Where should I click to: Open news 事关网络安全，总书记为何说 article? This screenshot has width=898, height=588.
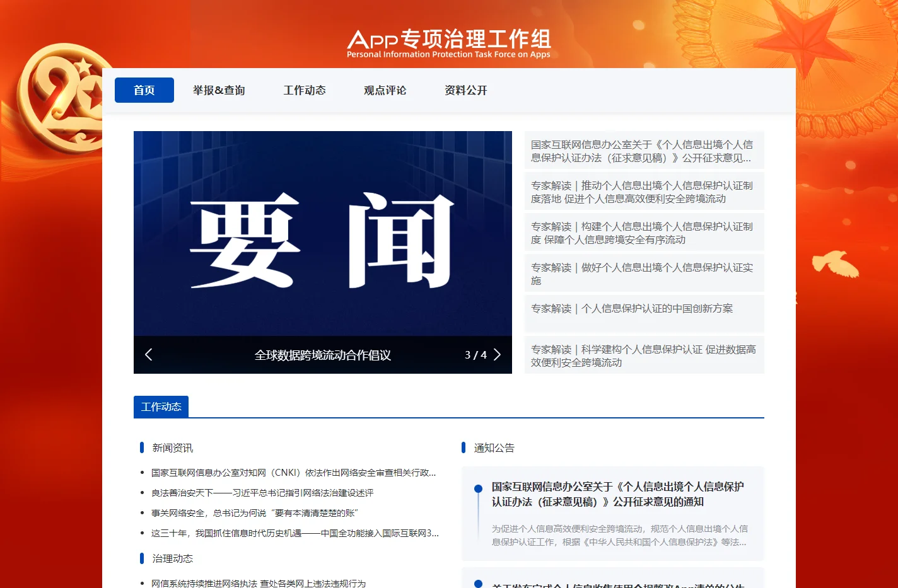click(x=255, y=513)
